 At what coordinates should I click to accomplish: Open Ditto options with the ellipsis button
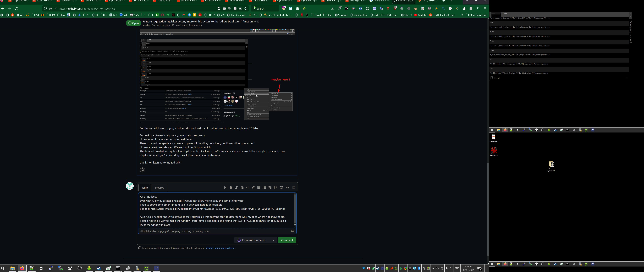click(x=627, y=78)
